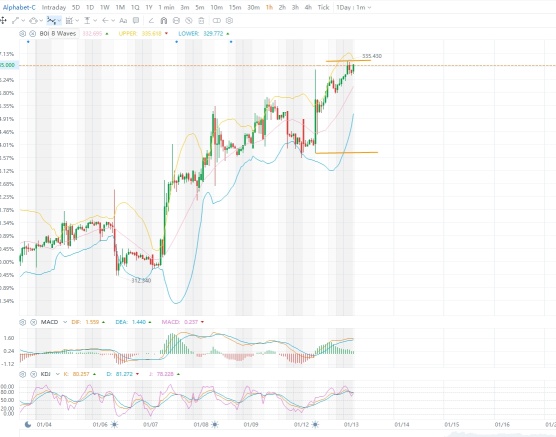Image resolution: width=556 pixels, height=437 pixels.
Task: Remove the BOLL indicator with X icon
Action: [x=33, y=34]
